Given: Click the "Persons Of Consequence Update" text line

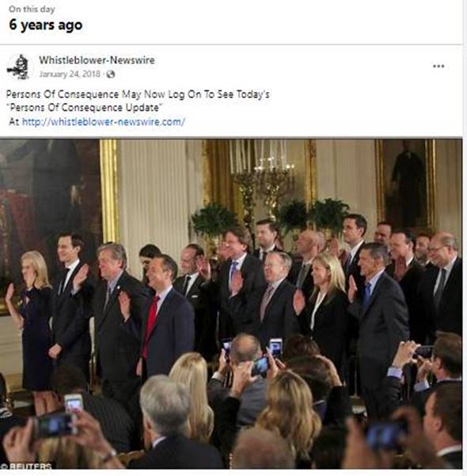Looking at the screenshot, I should [x=85, y=108].
